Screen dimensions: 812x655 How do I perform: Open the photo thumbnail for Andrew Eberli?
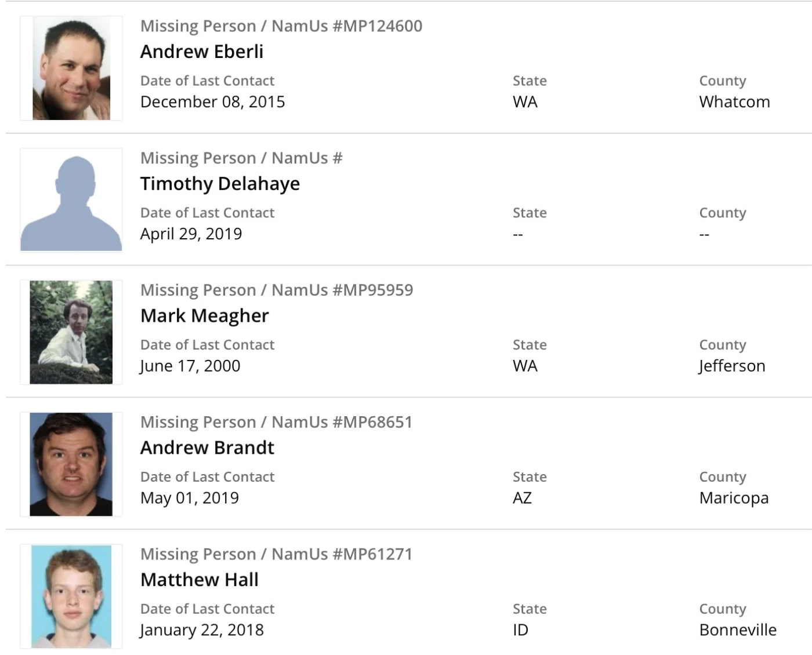[71, 68]
